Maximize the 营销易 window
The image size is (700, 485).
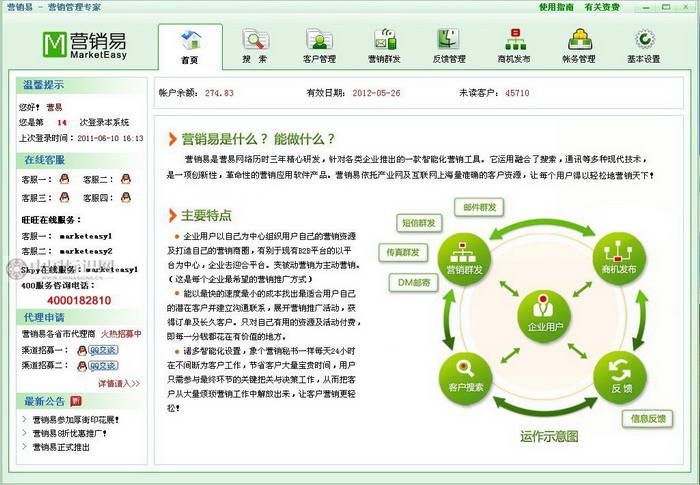point(666,8)
